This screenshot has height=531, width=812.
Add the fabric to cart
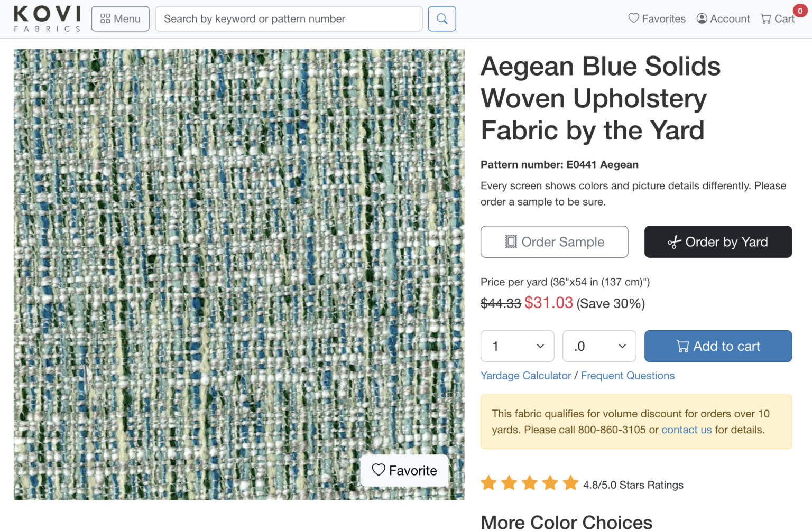718,346
